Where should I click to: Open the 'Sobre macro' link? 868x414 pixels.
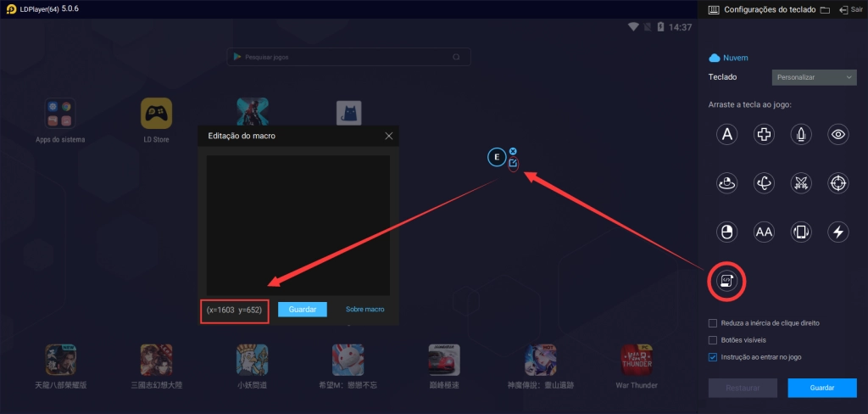coord(365,310)
